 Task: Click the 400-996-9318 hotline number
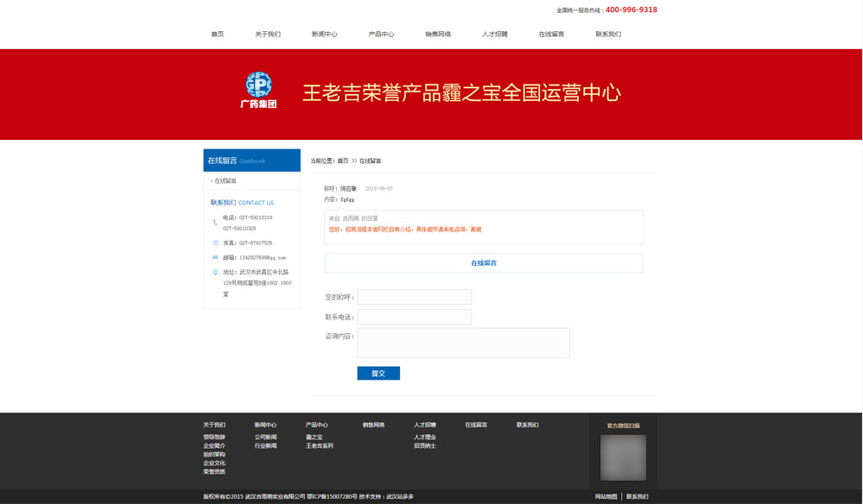click(631, 9)
